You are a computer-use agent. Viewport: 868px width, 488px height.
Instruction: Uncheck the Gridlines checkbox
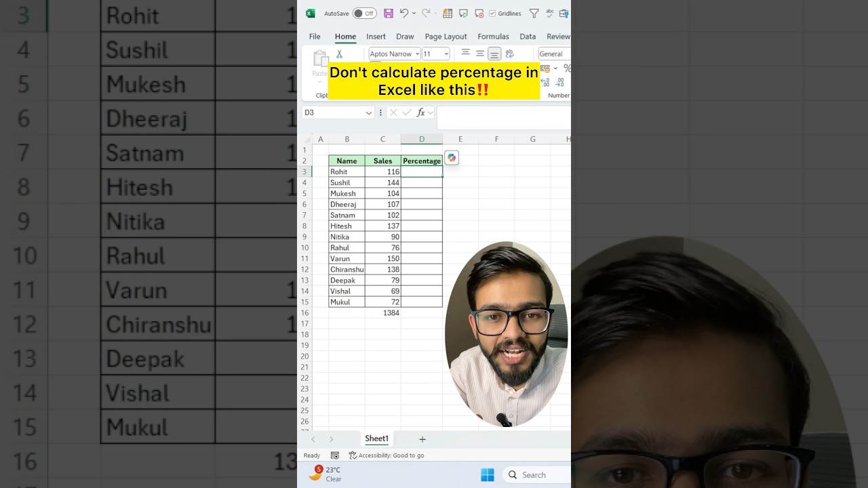(x=492, y=14)
